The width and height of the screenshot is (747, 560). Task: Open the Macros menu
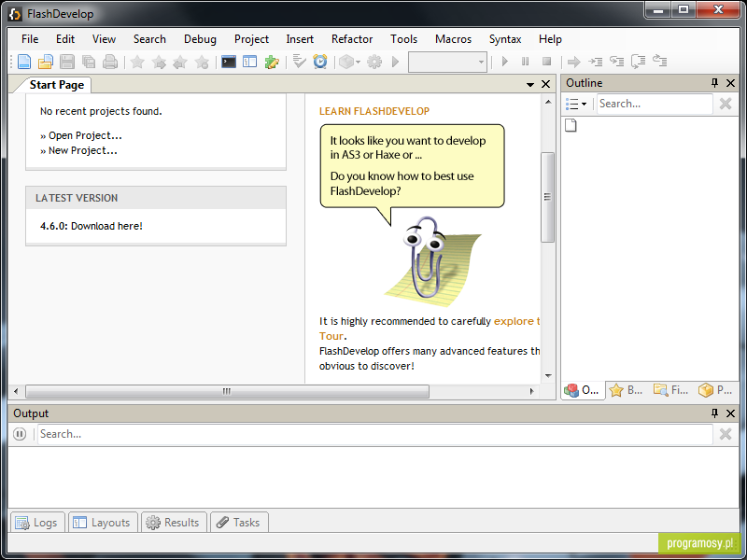[453, 39]
